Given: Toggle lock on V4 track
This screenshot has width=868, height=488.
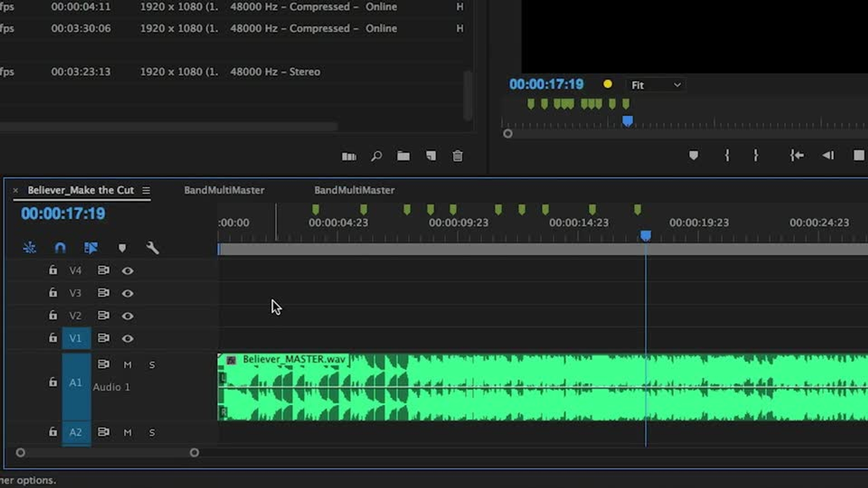Looking at the screenshot, I should [53, 270].
